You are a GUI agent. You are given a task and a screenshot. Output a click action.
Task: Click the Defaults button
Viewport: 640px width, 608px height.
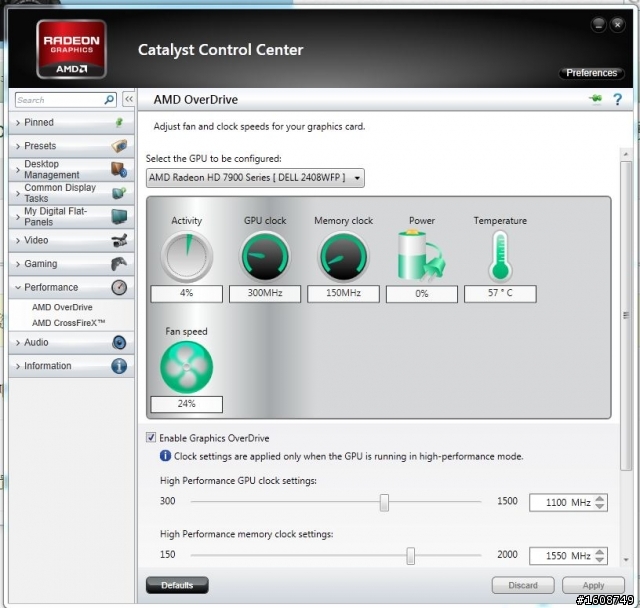click(177, 585)
